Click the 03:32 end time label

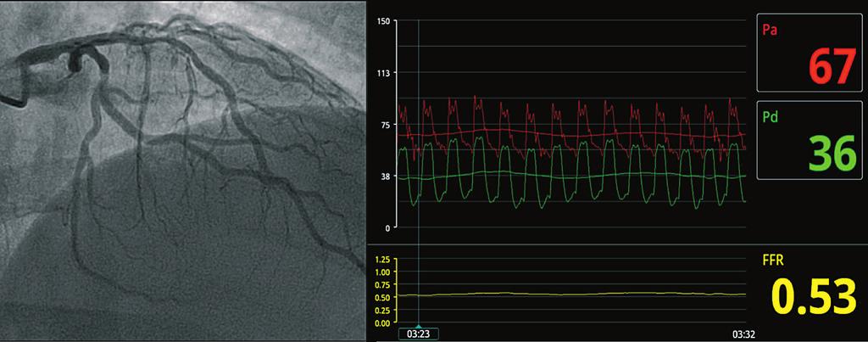click(743, 334)
